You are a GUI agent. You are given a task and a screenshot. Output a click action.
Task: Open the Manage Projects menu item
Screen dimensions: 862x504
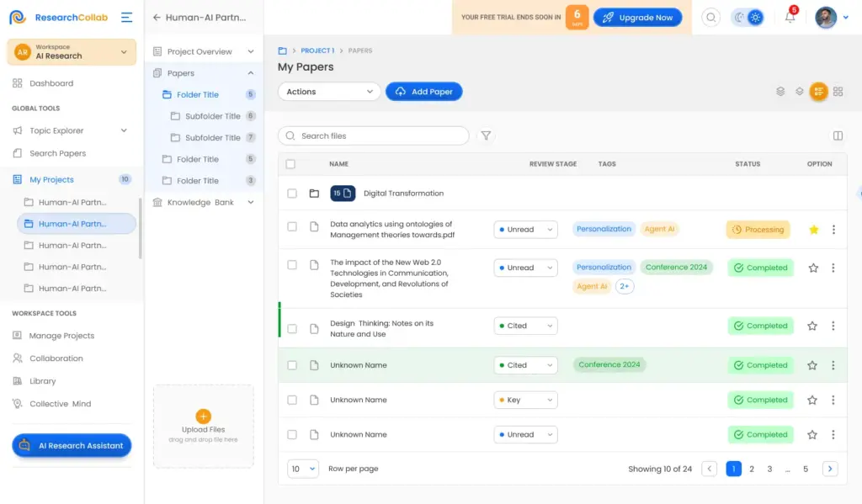(x=61, y=335)
